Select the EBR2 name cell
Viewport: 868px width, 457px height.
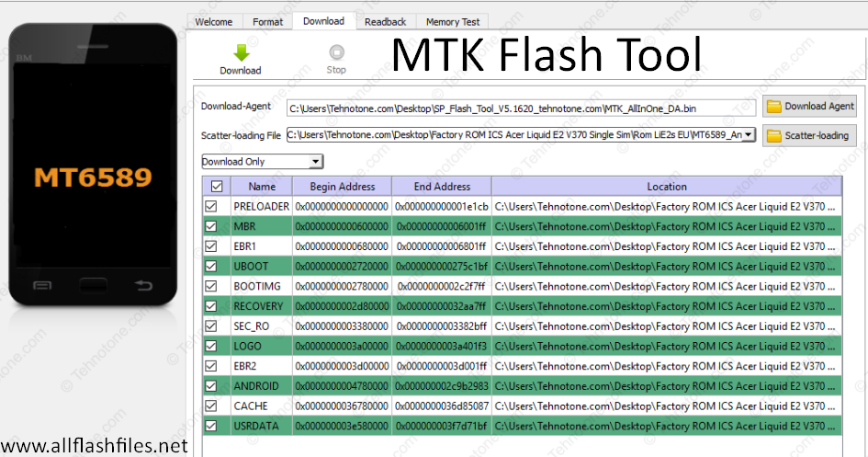(261, 366)
